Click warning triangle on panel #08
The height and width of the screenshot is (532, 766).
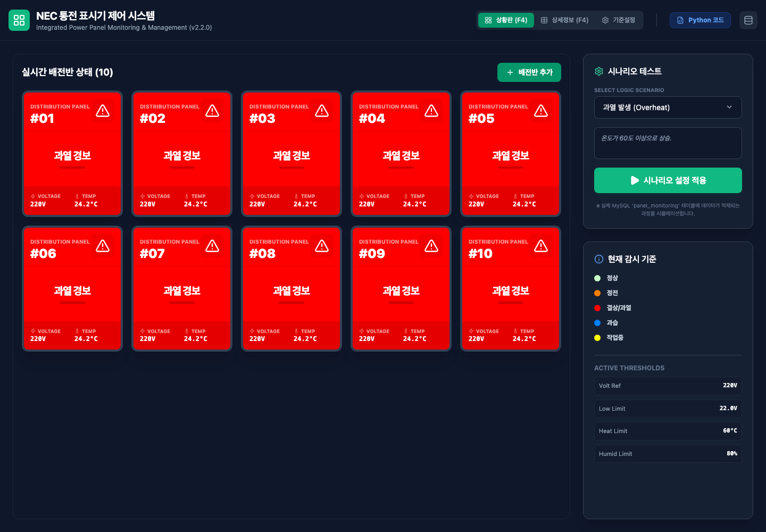point(322,246)
